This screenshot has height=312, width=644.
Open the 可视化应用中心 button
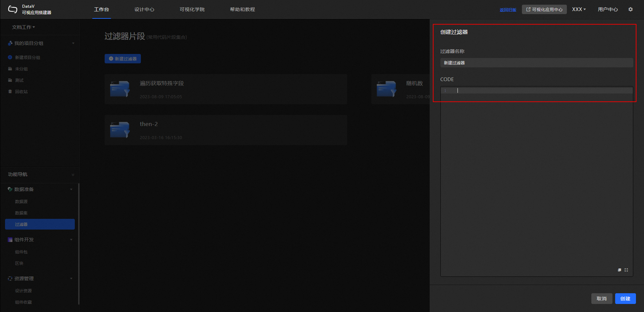(x=544, y=9)
